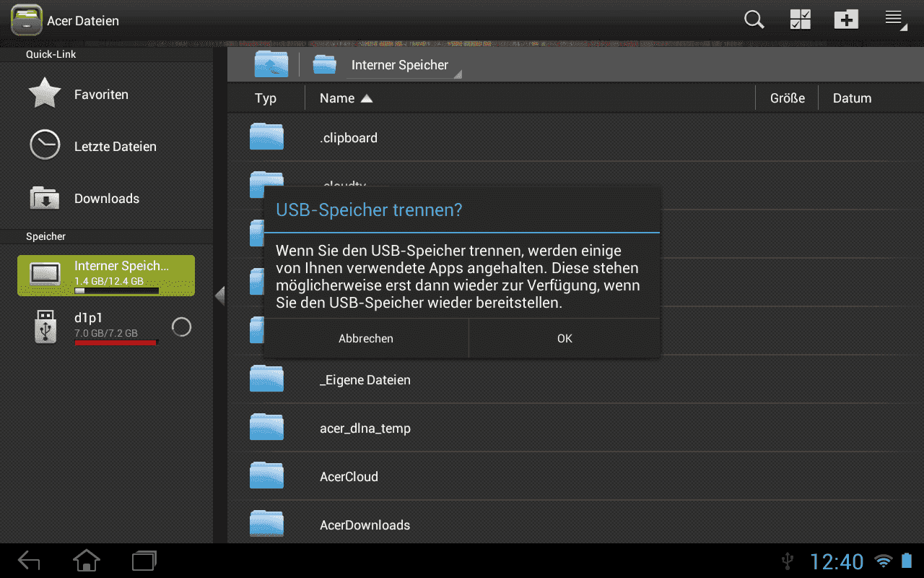Click the d1p1 unmount spinner circle
The width and height of the screenshot is (924, 578).
pos(181,327)
